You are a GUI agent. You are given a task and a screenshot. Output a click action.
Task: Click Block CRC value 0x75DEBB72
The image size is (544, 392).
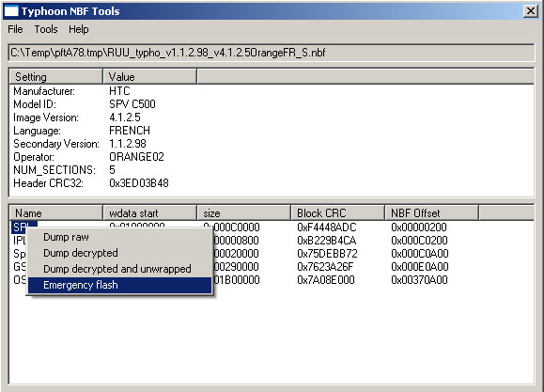(327, 254)
